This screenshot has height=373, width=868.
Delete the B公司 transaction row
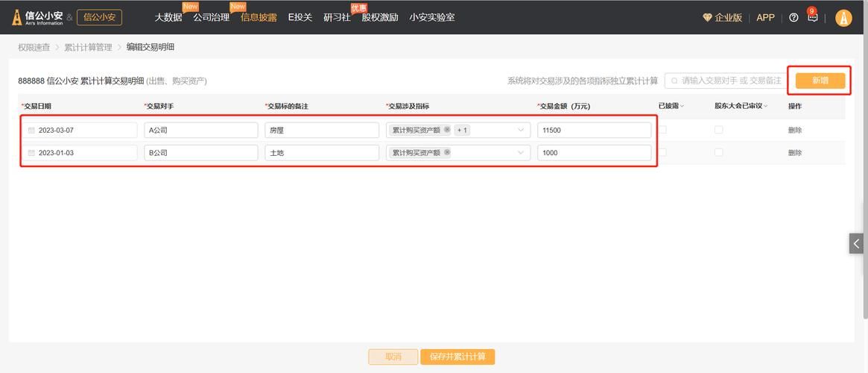[x=795, y=153]
